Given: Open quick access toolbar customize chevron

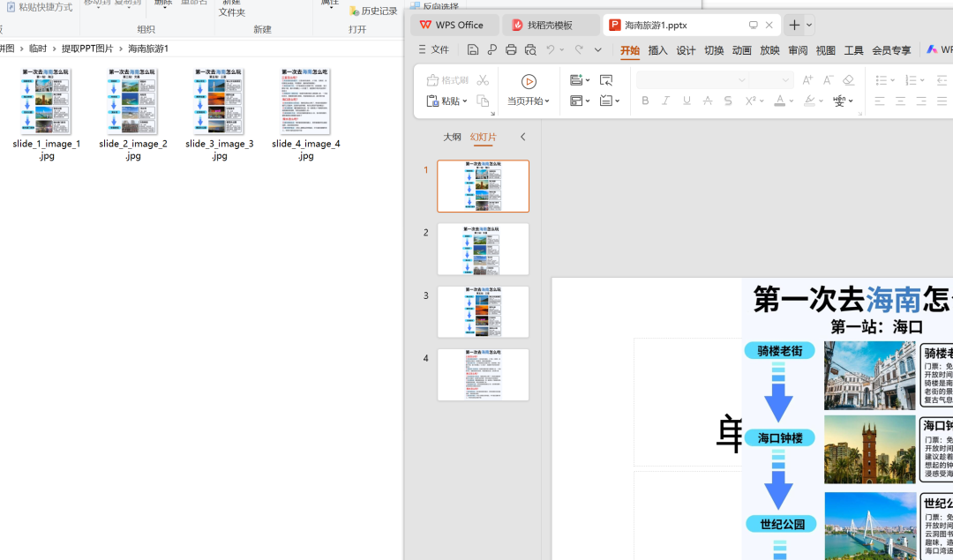Looking at the screenshot, I should pyautogui.click(x=598, y=49).
